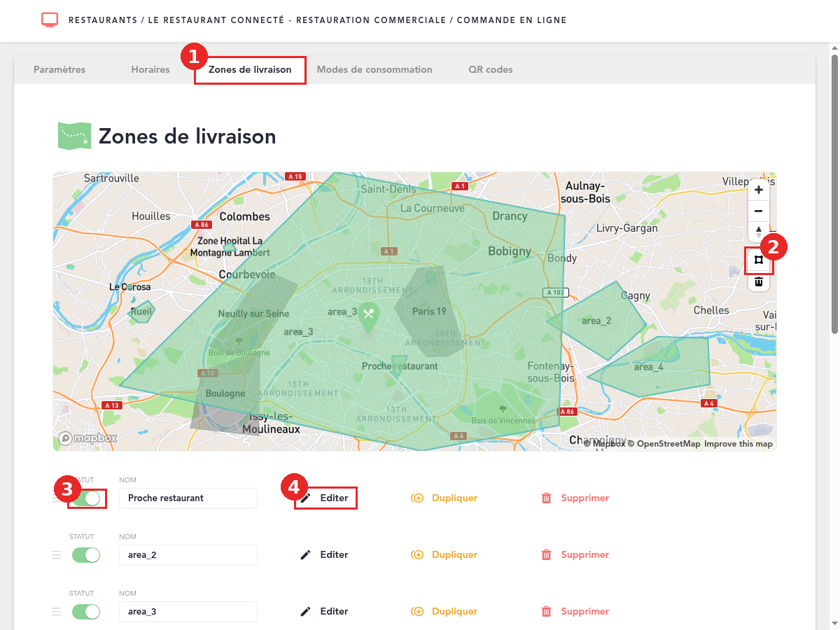
Task: Open the Horaires tab
Action: pos(150,70)
